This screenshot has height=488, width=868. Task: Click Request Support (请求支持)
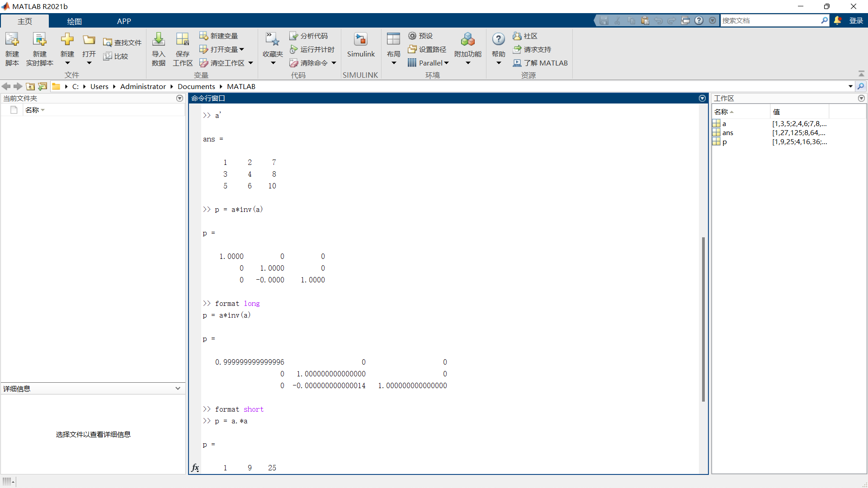(x=532, y=49)
